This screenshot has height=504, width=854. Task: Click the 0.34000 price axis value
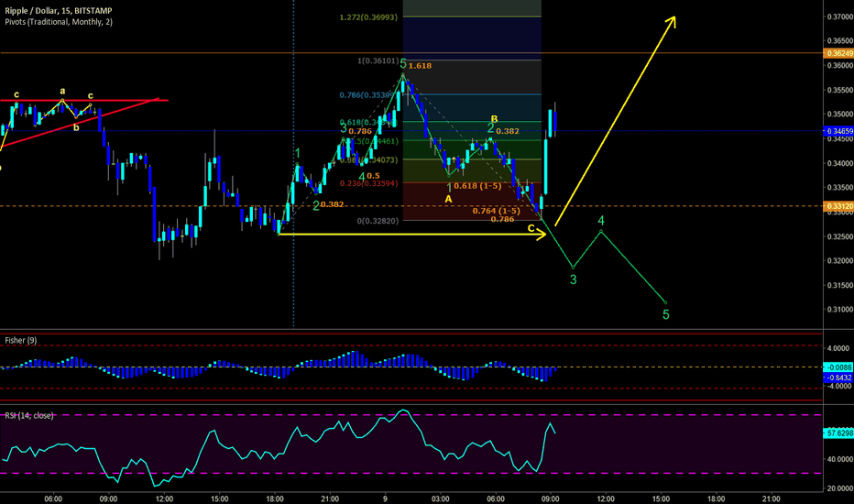coord(840,163)
